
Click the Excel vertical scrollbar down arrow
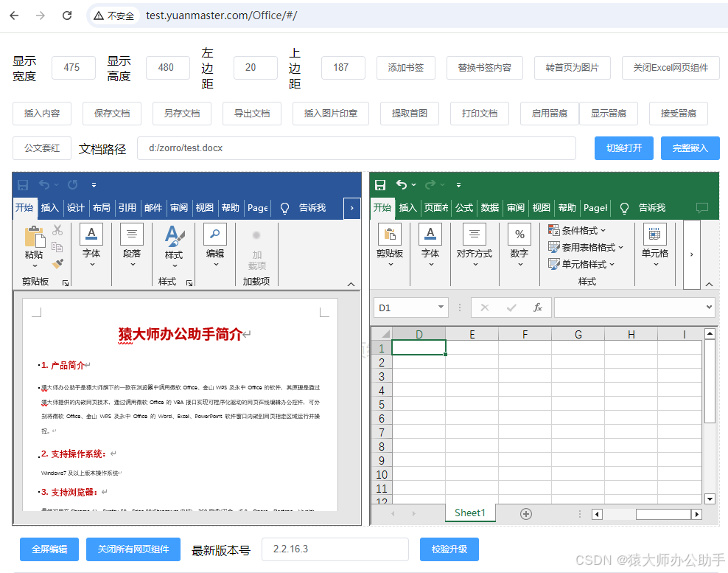point(710,499)
